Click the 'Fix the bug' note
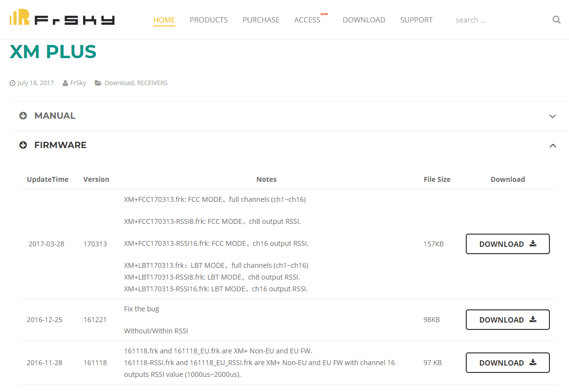Image resolution: width=569 pixels, height=392 pixels. coord(141,309)
